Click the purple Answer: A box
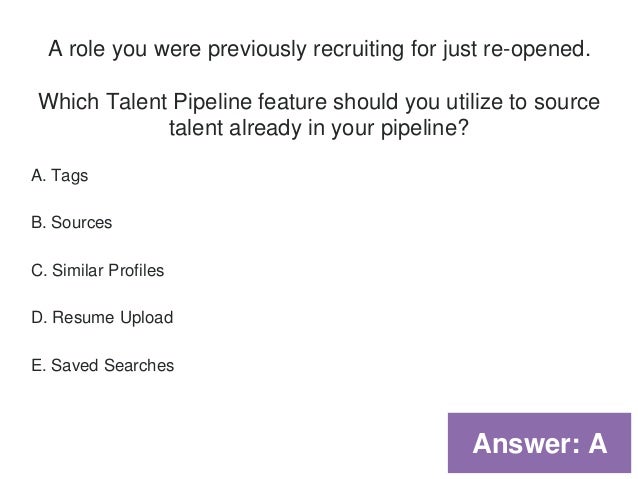 click(539, 443)
